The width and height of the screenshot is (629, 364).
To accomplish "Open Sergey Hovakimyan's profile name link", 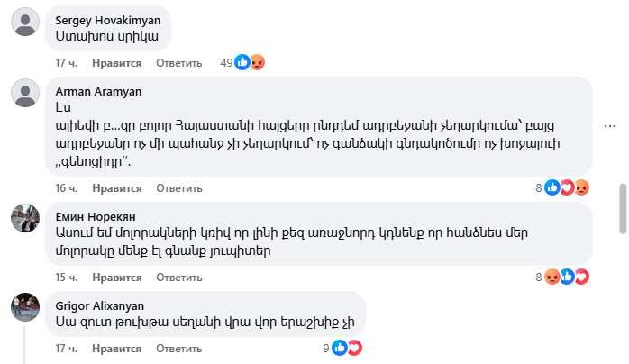I will tap(108, 19).
